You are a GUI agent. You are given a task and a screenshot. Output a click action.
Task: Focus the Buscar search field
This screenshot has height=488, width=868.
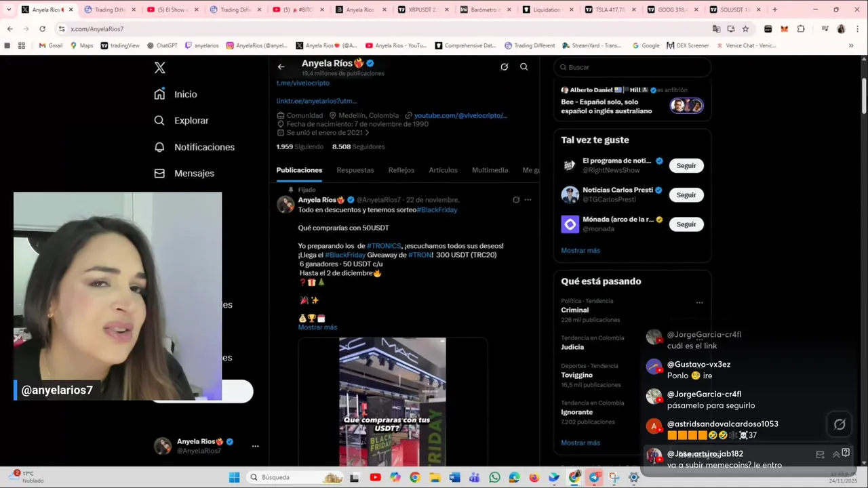tap(633, 67)
